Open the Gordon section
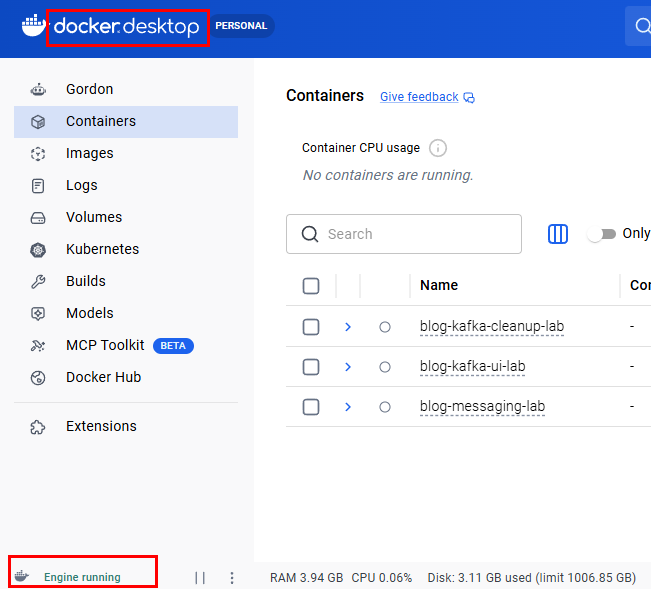 tap(89, 89)
